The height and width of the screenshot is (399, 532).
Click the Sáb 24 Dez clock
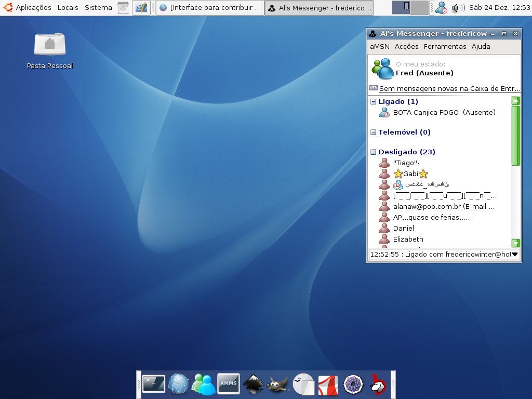pos(499,7)
